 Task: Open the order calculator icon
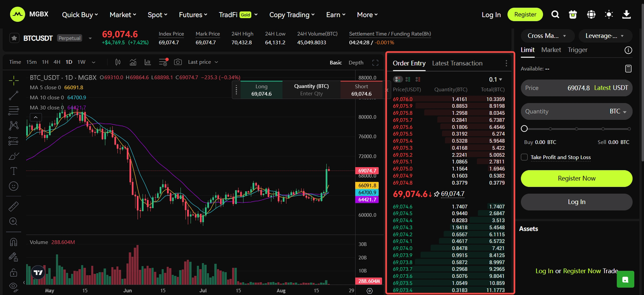[628, 68]
